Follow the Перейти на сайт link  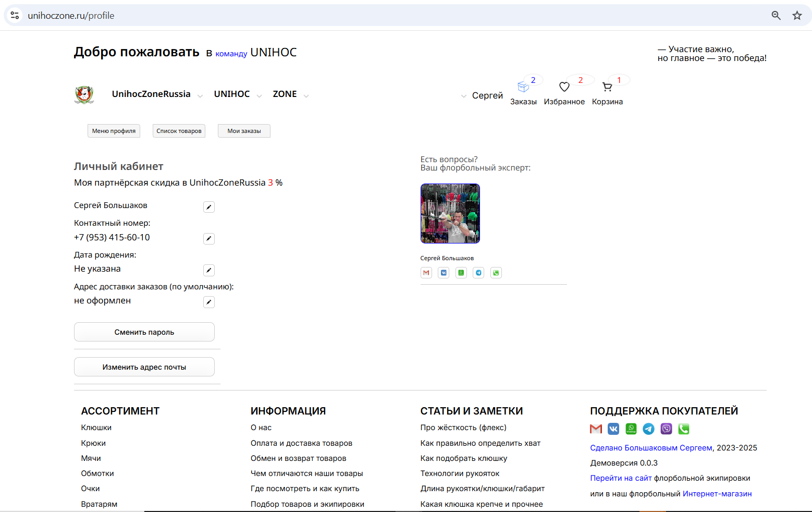(x=621, y=478)
